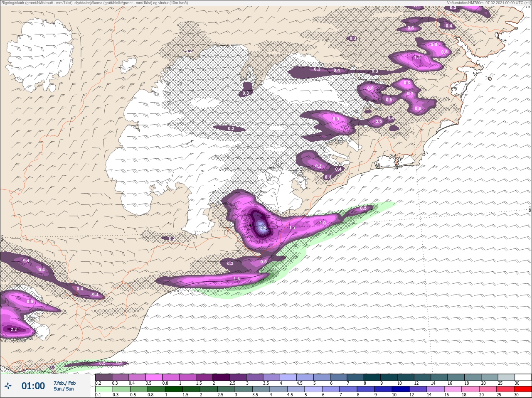
Task: Click the 0.2 contour label on the map
Action: click(231, 128)
